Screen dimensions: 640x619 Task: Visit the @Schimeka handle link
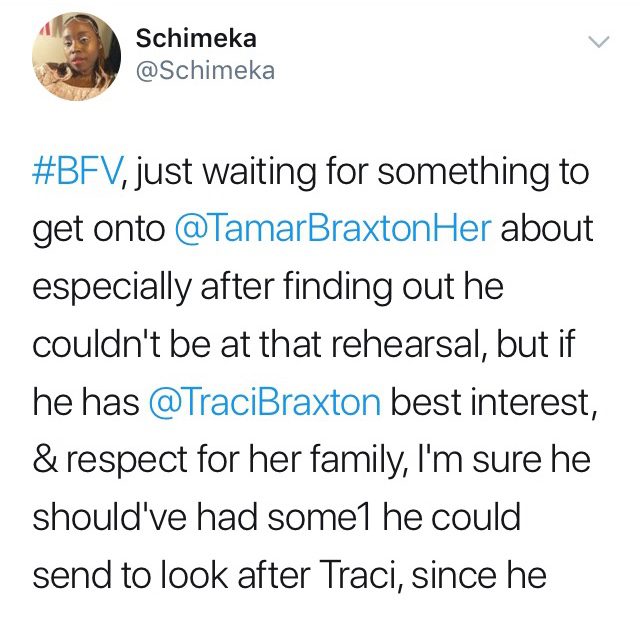[205, 70]
